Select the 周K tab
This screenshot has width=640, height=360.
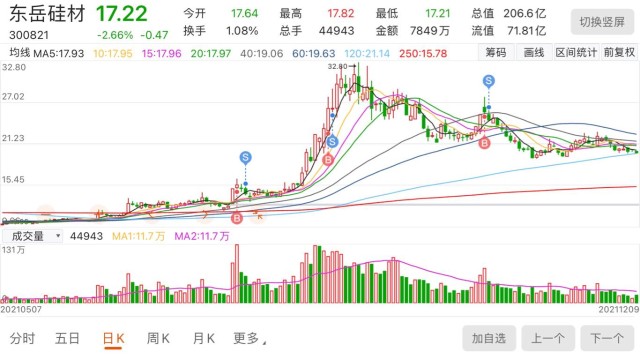tap(158, 338)
